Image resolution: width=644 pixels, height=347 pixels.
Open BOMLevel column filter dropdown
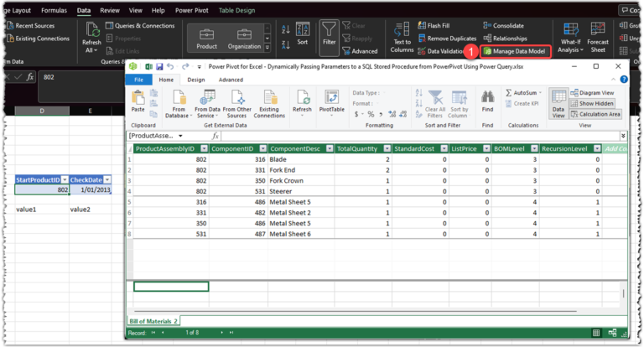click(x=534, y=148)
